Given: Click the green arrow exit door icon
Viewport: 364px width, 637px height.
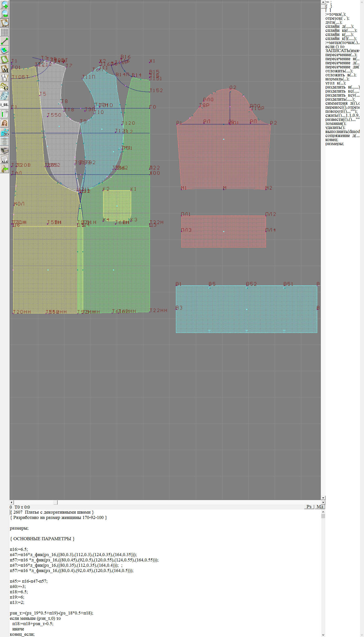Looking at the screenshot, I should point(5,169).
